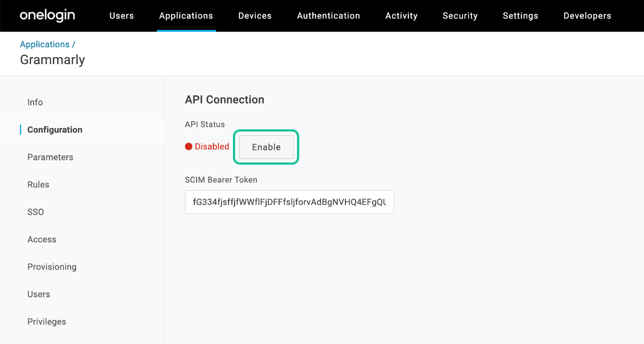Click the Grammarly page title

click(x=52, y=60)
